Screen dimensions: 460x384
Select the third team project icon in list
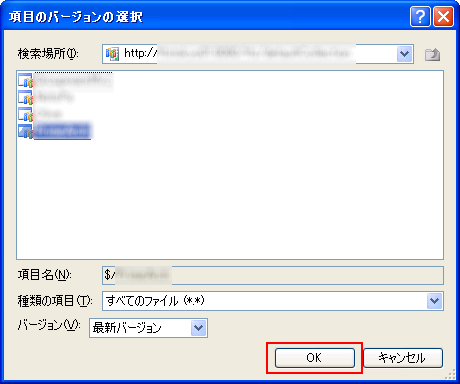25,114
